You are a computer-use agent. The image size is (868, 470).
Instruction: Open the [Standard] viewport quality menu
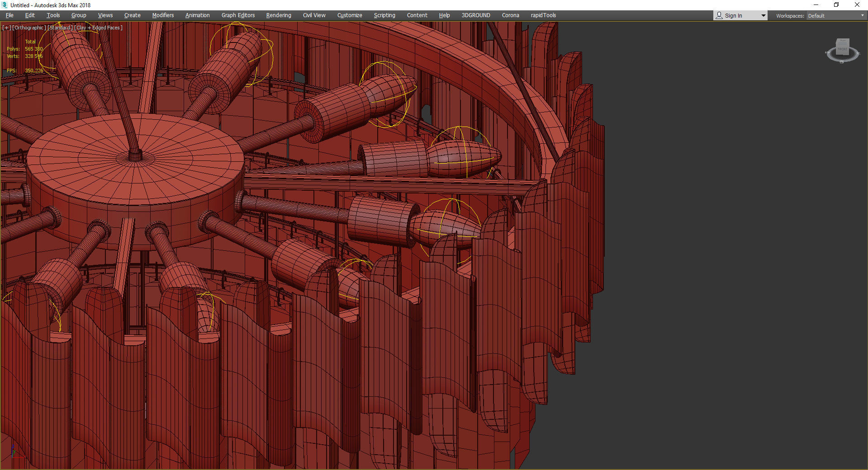[60, 28]
